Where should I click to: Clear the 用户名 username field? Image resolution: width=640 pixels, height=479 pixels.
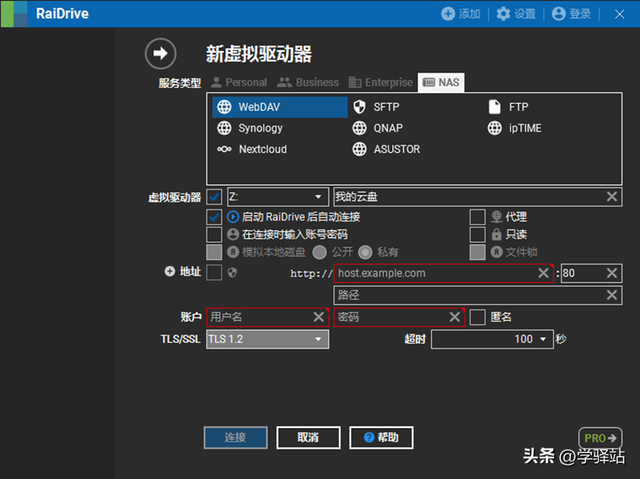coord(319,317)
